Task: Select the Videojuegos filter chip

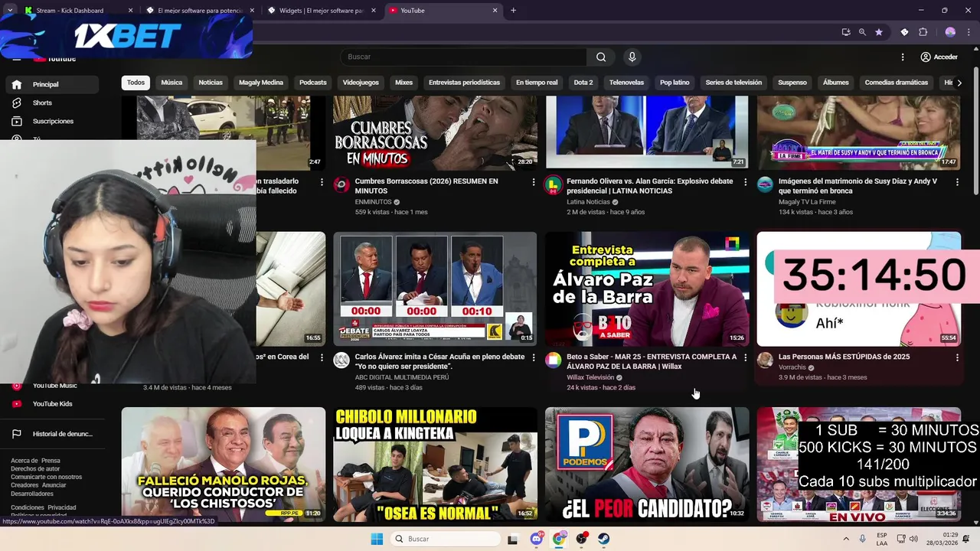Action: [x=361, y=83]
